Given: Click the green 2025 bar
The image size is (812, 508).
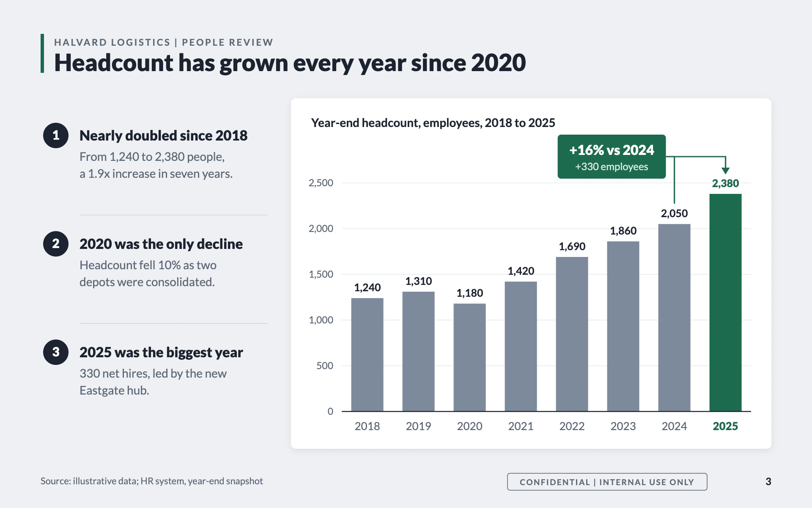Looking at the screenshot, I should [x=725, y=302].
